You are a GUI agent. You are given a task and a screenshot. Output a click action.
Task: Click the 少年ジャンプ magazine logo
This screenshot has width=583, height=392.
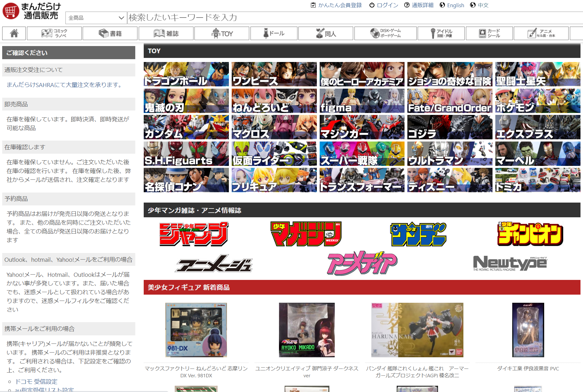(x=194, y=234)
